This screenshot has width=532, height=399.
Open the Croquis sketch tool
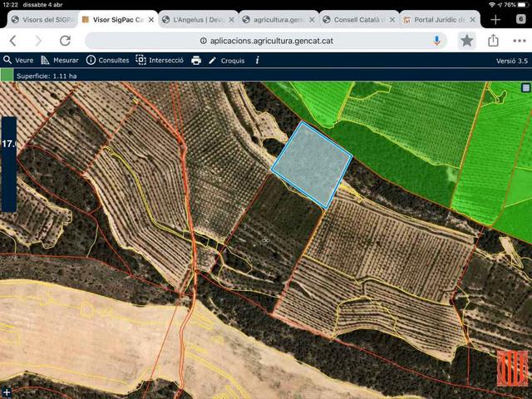click(x=226, y=60)
